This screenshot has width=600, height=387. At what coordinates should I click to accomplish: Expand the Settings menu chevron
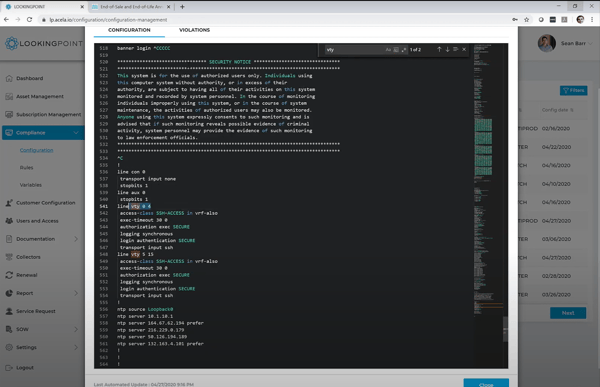76,347
